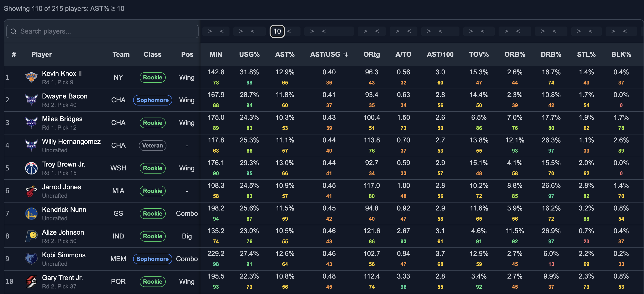Edit the AST% filter value 10
The height and width of the screenshot is (294, 644).
(277, 31)
